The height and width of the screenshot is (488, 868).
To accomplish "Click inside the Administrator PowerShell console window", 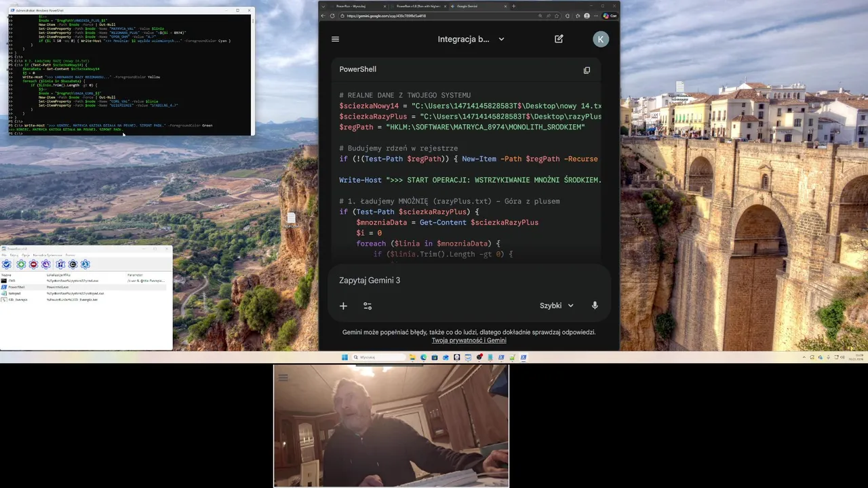I will point(132,73).
